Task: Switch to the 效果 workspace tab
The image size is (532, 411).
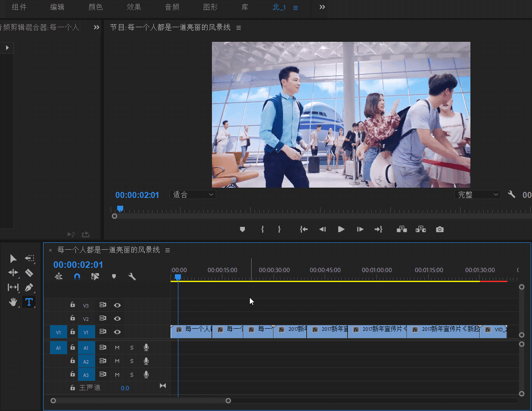Action: tap(134, 7)
